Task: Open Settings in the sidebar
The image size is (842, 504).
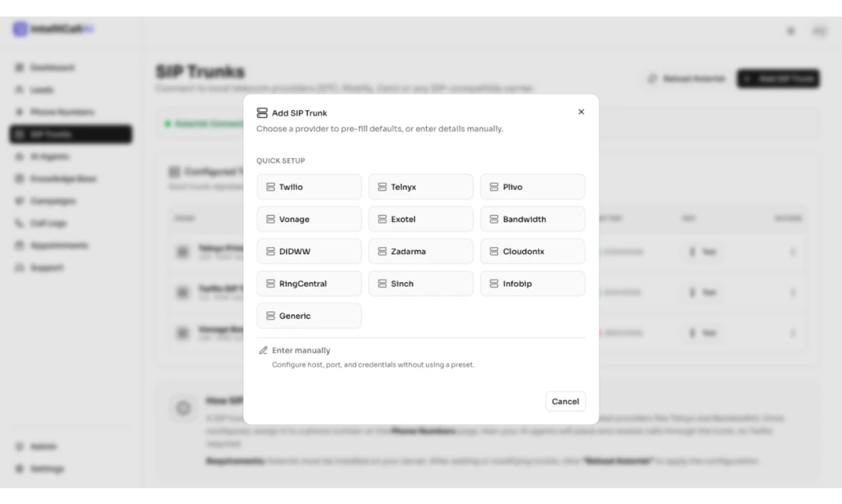Action: [x=47, y=469]
